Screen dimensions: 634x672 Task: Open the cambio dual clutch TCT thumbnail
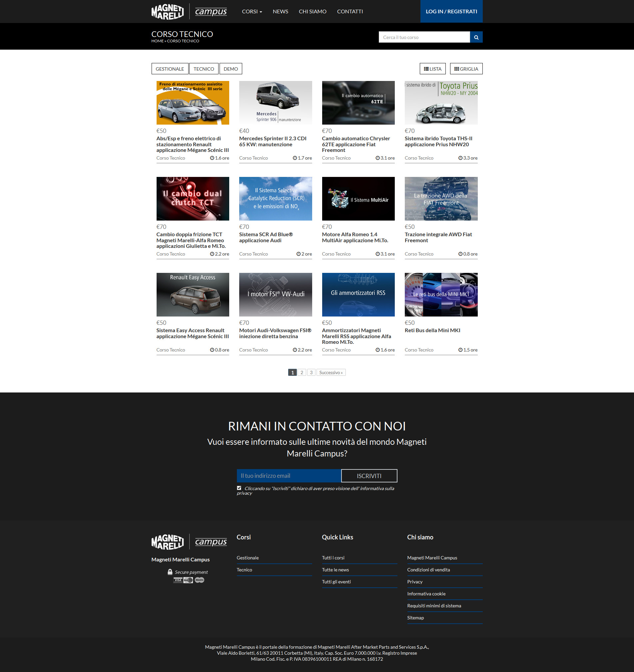pyautogui.click(x=193, y=199)
